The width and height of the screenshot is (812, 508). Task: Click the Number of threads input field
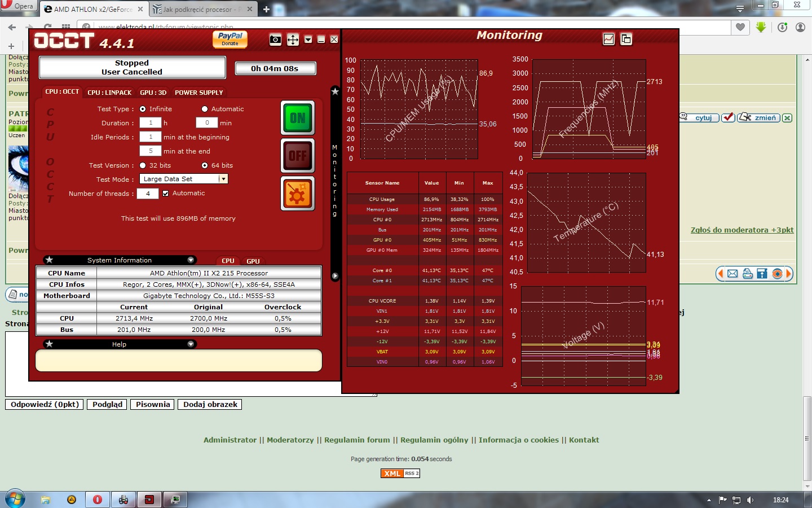[148, 194]
